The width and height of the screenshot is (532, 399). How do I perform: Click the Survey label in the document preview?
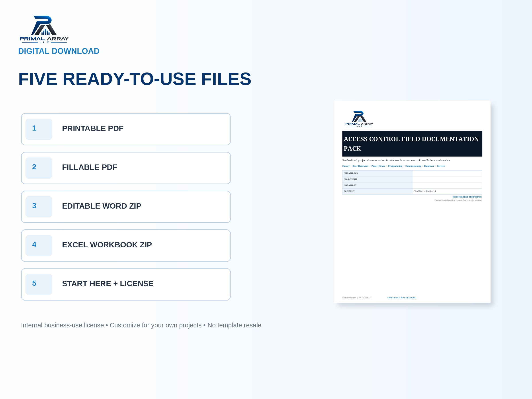tap(346, 166)
